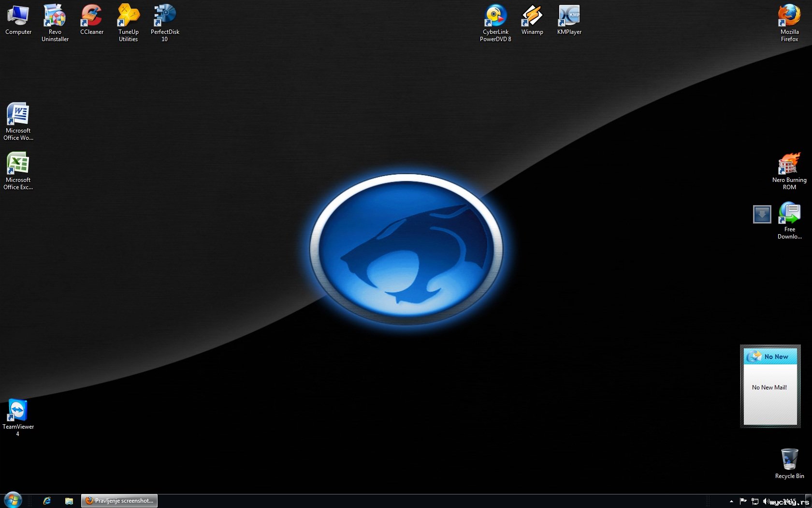The image size is (812, 508).
Task: Select Microsoft Office Word shortcut
Action: pyautogui.click(x=18, y=121)
